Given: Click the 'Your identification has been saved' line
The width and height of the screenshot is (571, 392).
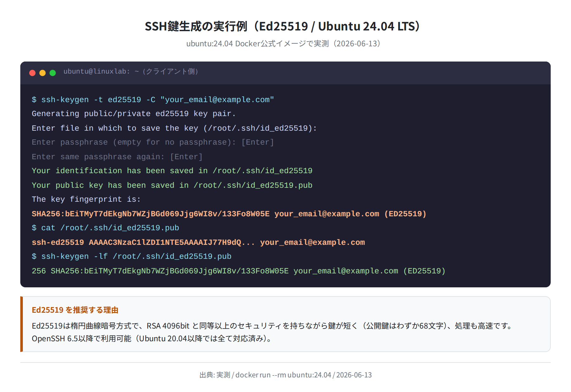Looking at the screenshot, I should pyautogui.click(x=172, y=171).
